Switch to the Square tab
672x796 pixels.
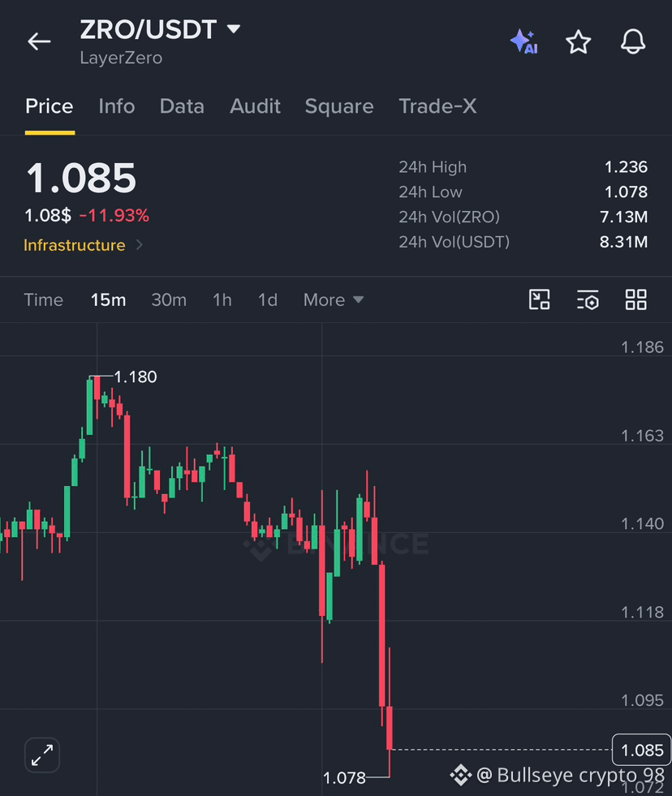click(339, 106)
